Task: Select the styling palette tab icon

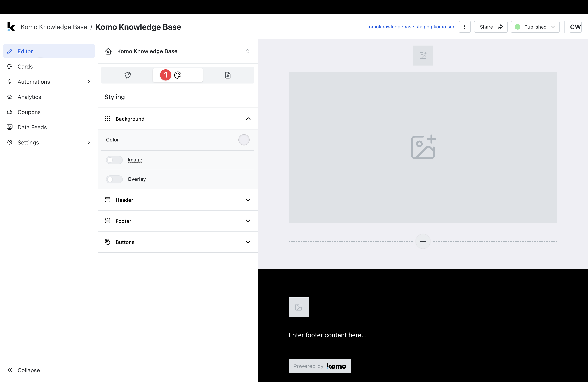Action: [178, 75]
